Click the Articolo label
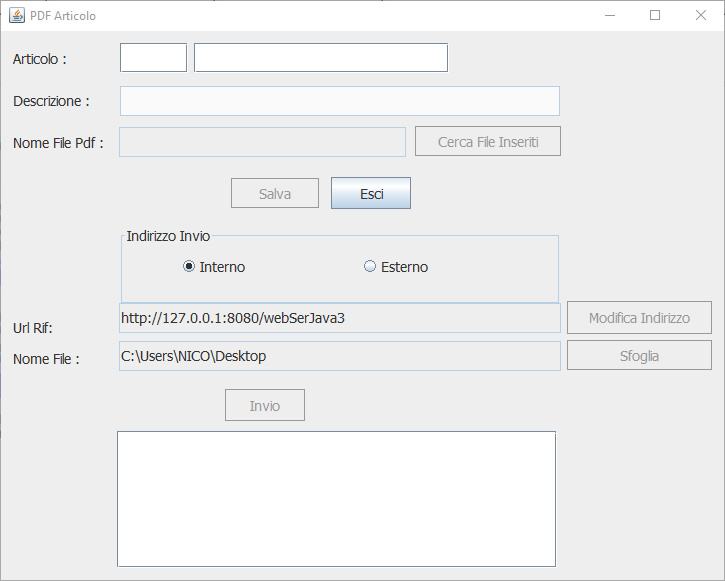The height and width of the screenshot is (581, 725). [40, 59]
